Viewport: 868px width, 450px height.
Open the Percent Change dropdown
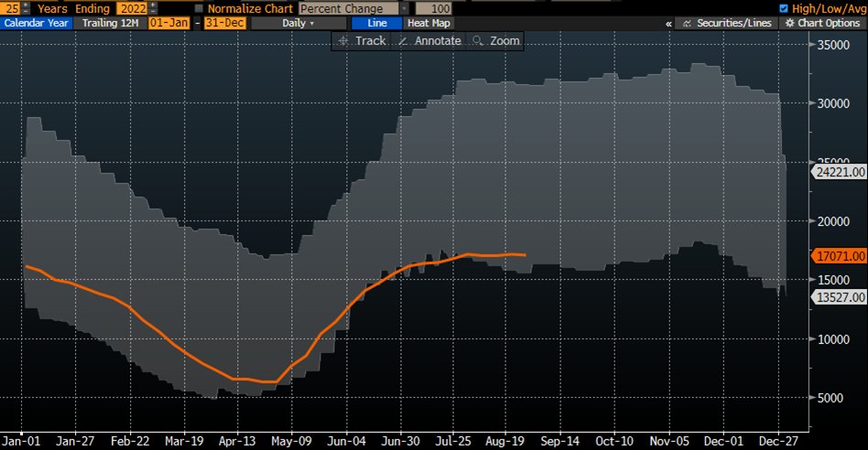click(x=353, y=8)
